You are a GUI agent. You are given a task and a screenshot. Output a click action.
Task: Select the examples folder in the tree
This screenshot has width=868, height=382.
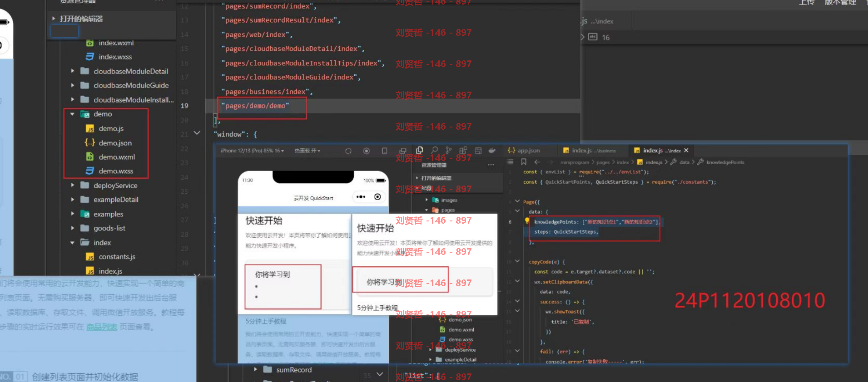(108, 214)
